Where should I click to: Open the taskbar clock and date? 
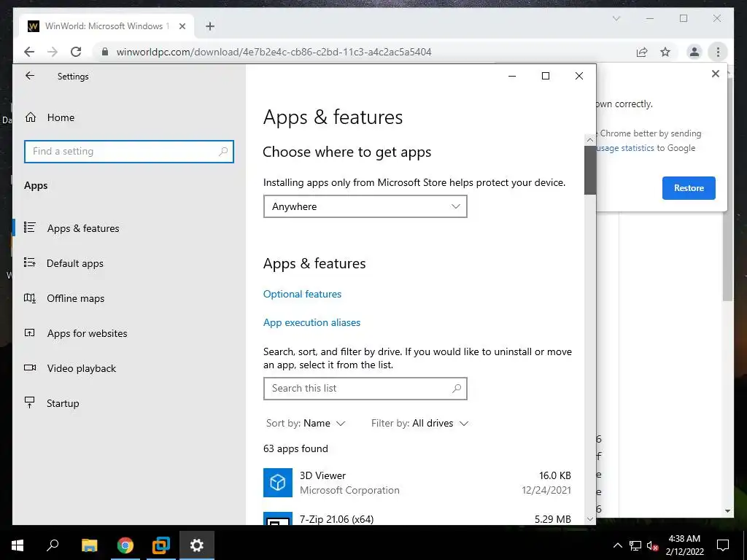(684, 545)
